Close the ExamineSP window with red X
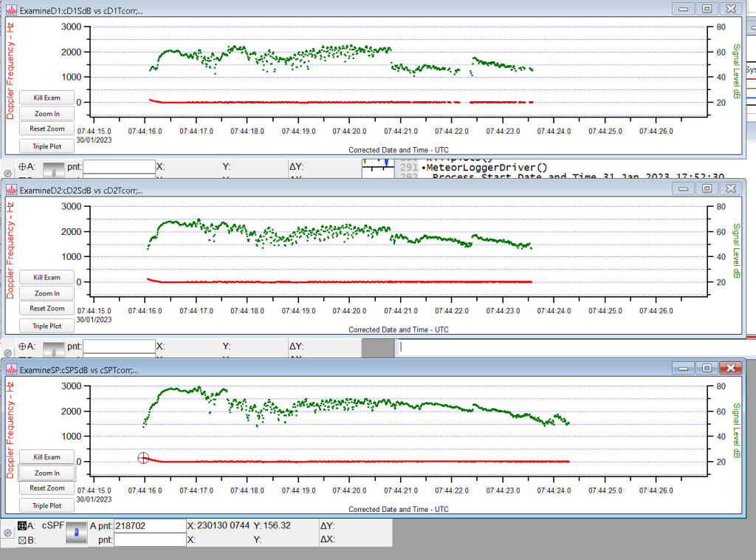The image size is (756, 560). (731, 368)
